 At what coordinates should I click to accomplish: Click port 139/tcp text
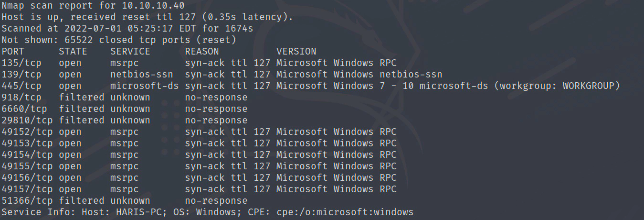coord(21,75)
